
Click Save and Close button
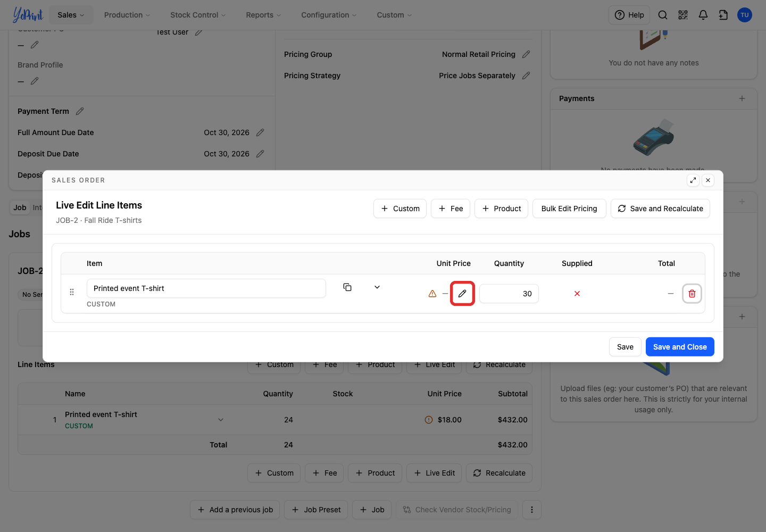680,347
